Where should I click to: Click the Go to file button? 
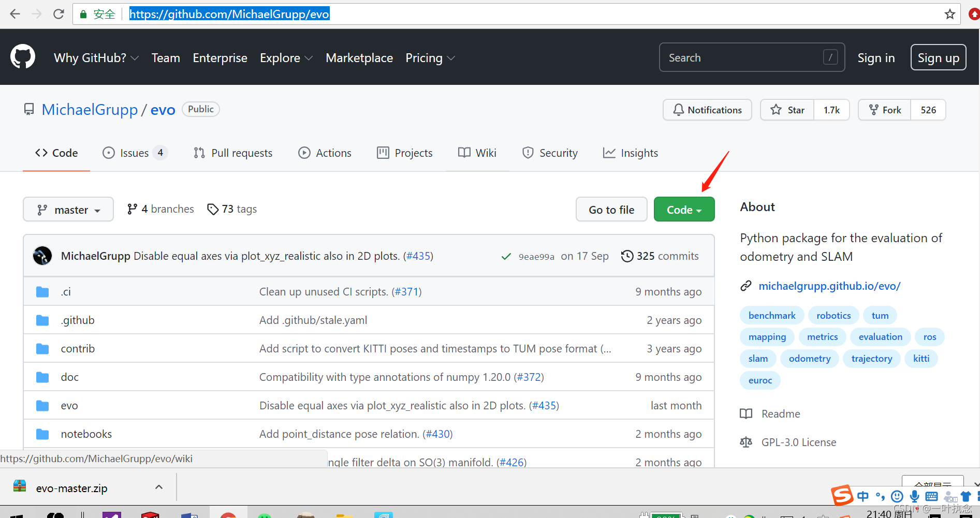(611, 210)
